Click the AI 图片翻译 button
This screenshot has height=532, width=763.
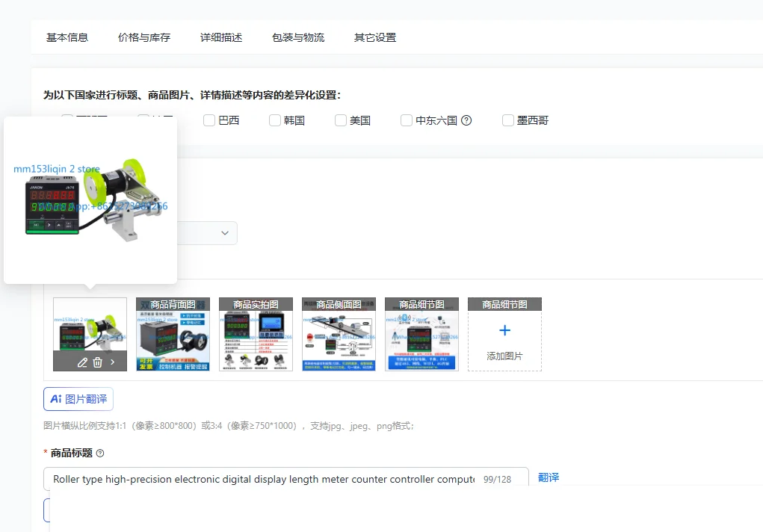pyautogui.click(x=78, y=399)
